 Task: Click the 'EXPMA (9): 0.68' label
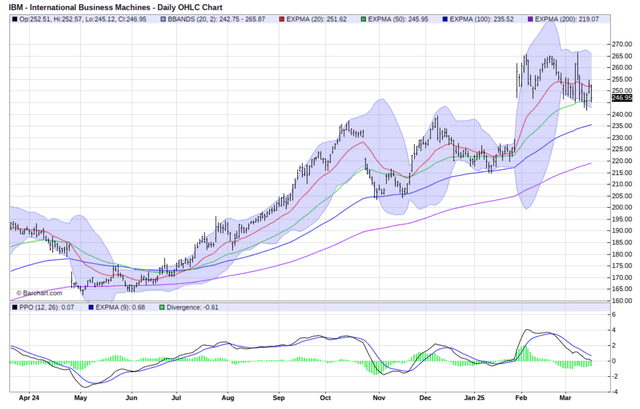pyautogui.click(x=120, y=307)
